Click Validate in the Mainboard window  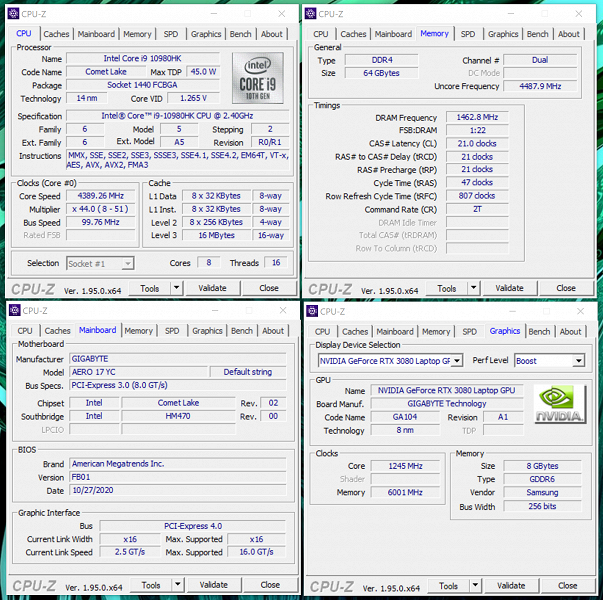(213, 585)
